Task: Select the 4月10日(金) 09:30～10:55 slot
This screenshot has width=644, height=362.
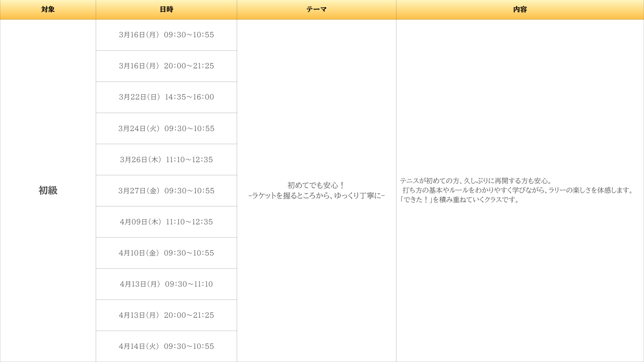Action: pyautogui.click(x=166, y=253)
